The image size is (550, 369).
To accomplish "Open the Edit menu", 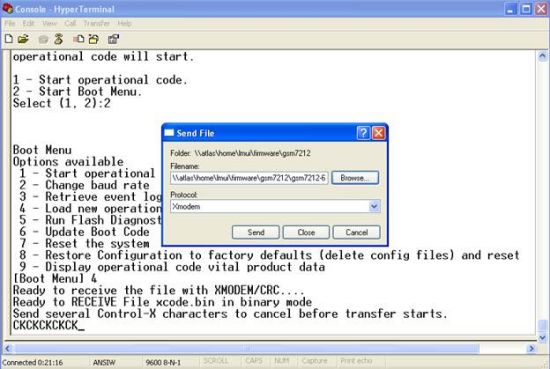I will point(28,24).
